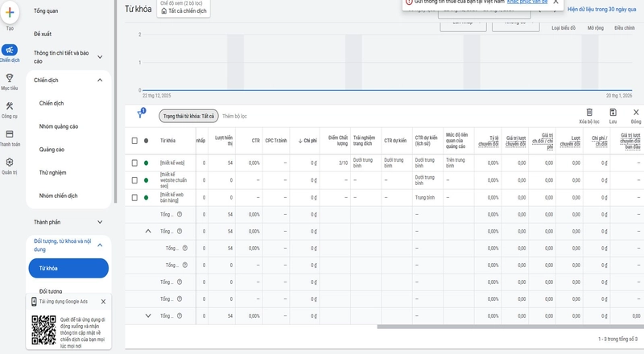Click the 3/10 quality score cell

click(344, 163)
